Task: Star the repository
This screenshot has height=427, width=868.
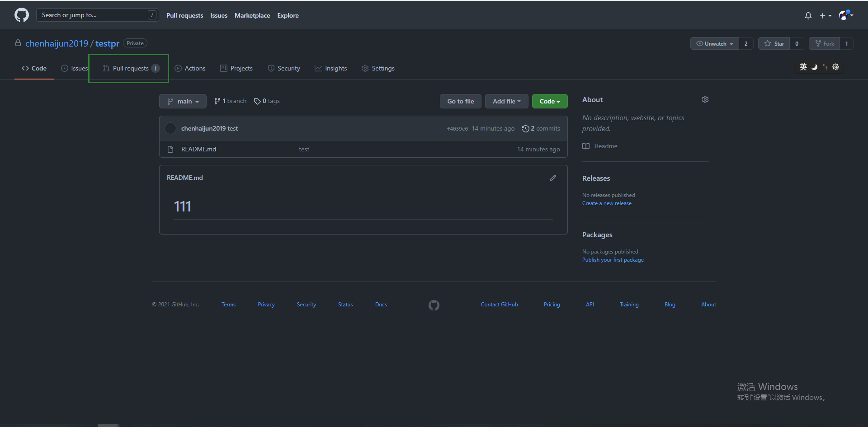Action: [x=774, y=43]
